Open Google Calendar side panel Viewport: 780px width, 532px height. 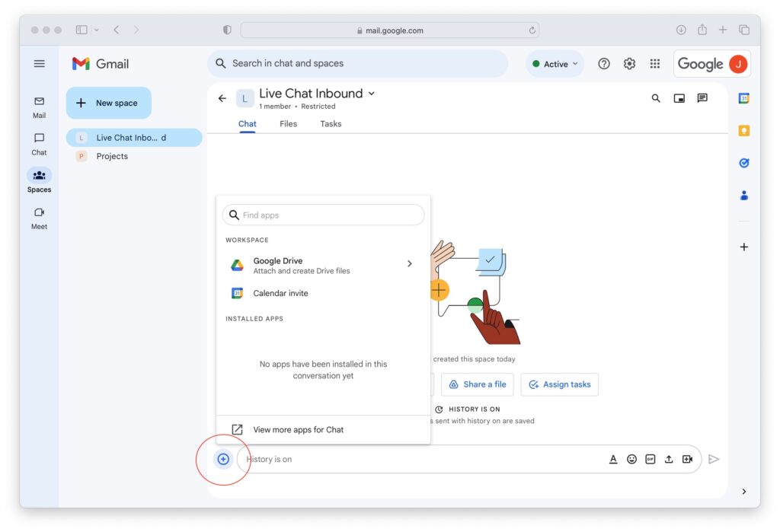[x=743, y=98]
